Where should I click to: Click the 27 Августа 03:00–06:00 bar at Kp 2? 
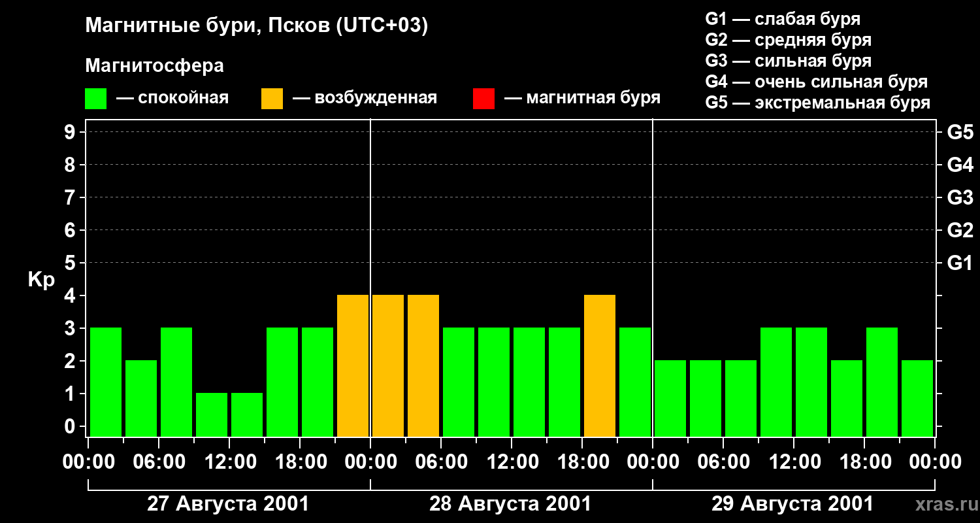coord(141,399)
